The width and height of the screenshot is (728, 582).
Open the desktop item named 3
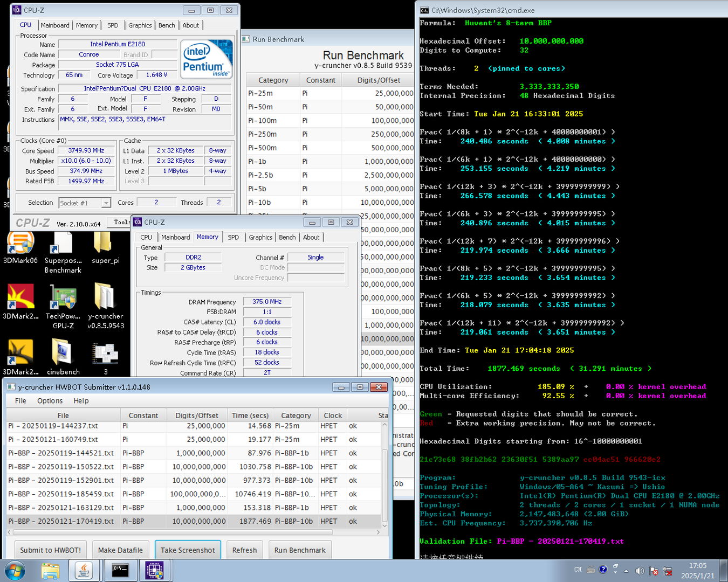pyautogui.click(x=105, y=358)
